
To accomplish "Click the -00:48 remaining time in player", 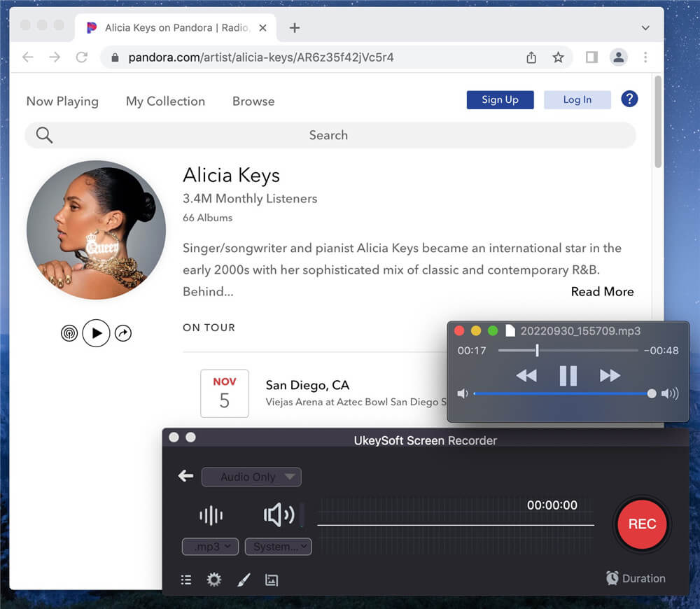I will [x=661, y=351].
